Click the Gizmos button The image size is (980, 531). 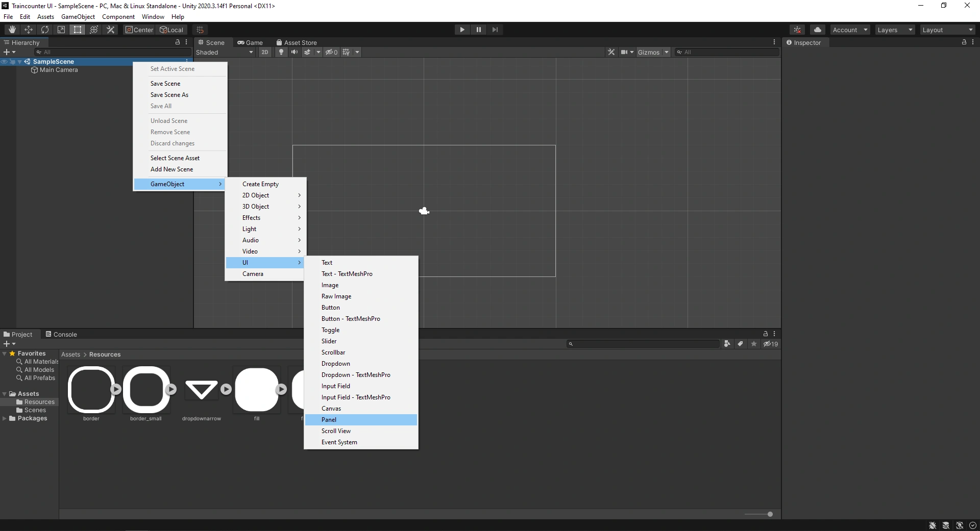[x=649, y=52]
